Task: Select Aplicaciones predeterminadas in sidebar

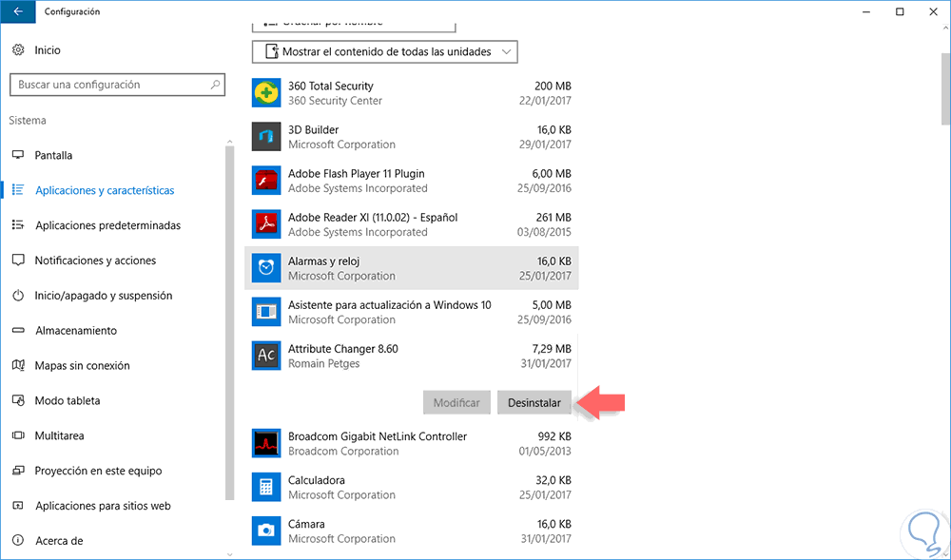Action: 108,225
